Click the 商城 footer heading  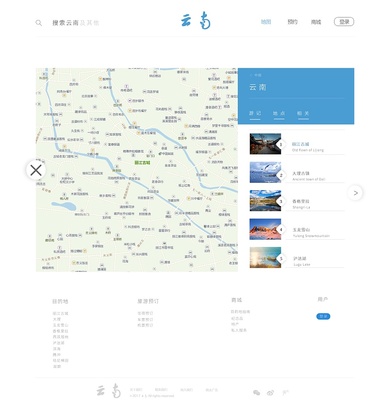coord(236,300)
